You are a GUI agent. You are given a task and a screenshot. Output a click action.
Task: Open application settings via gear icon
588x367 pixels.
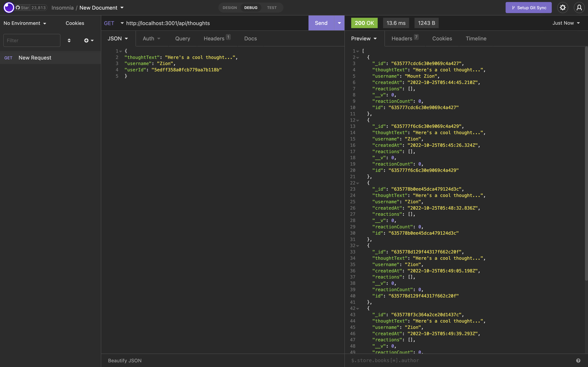click(563, 8)
